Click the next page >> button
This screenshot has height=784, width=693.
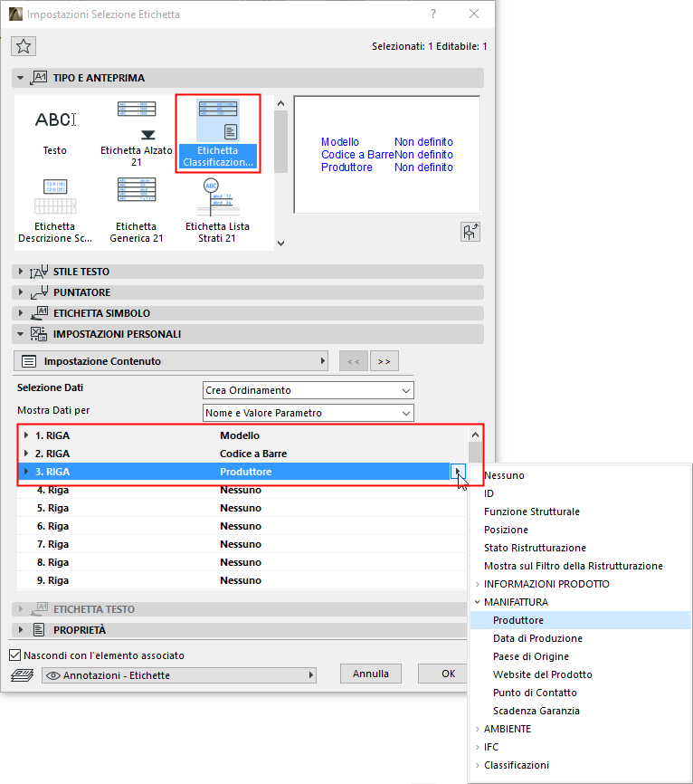point(384,361)
